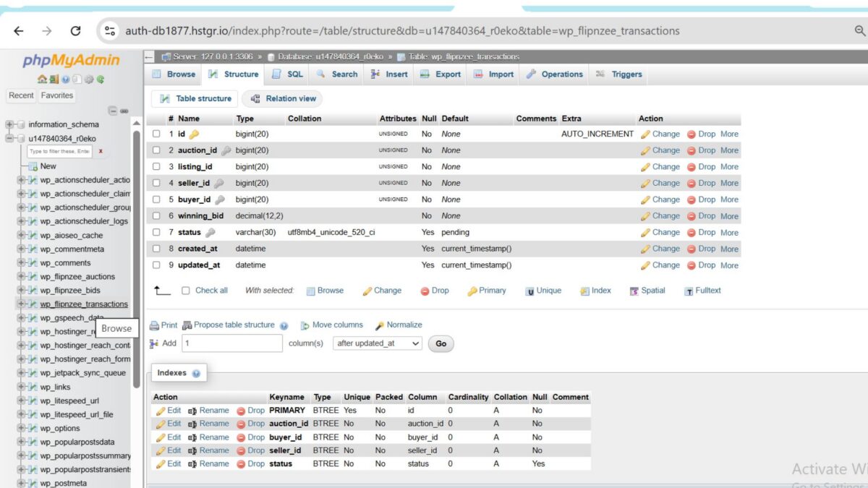The image size is (868, 488).
Task: Click the browser back arrow
Action: (x=19, y=31)
